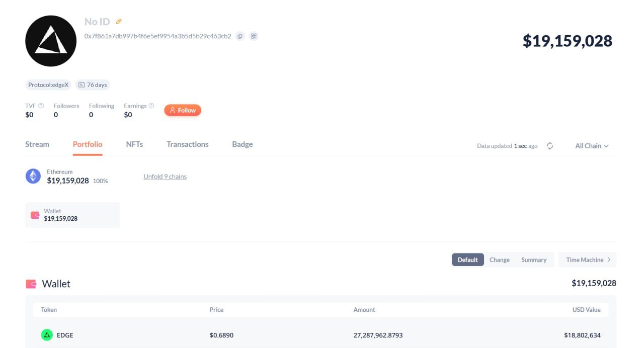Copy the wallet address icon
This screenshot has width=644, height=348.
(x=240, y=36)
